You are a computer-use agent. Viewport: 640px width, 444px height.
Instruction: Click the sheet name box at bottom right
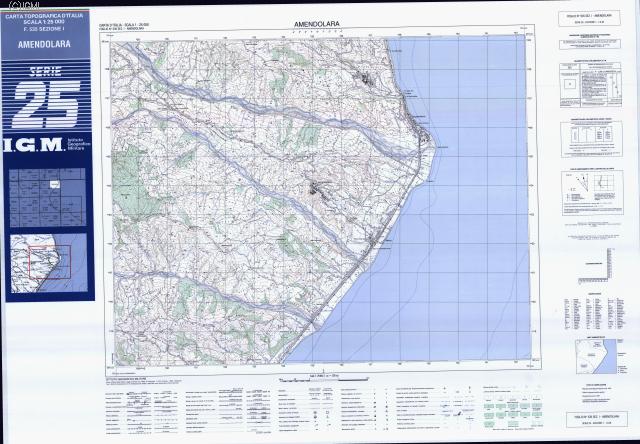596,419
